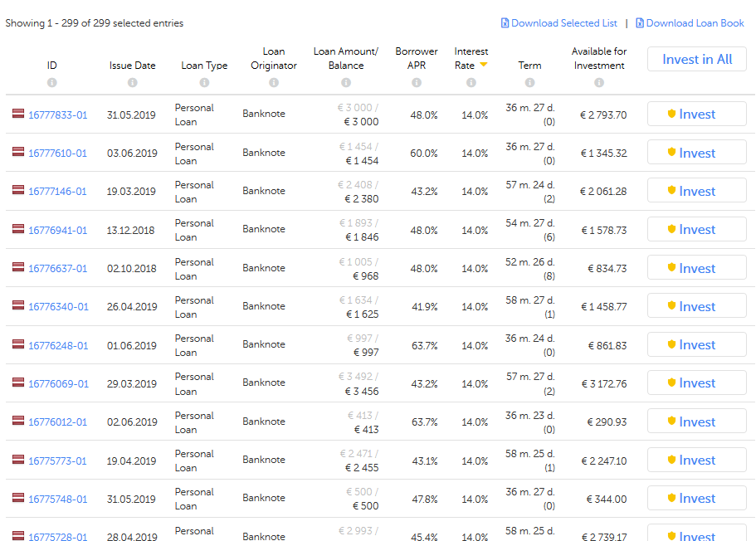Sort table by Issue Date header
The height and width of the screenshot is (541, 756).
132,65
